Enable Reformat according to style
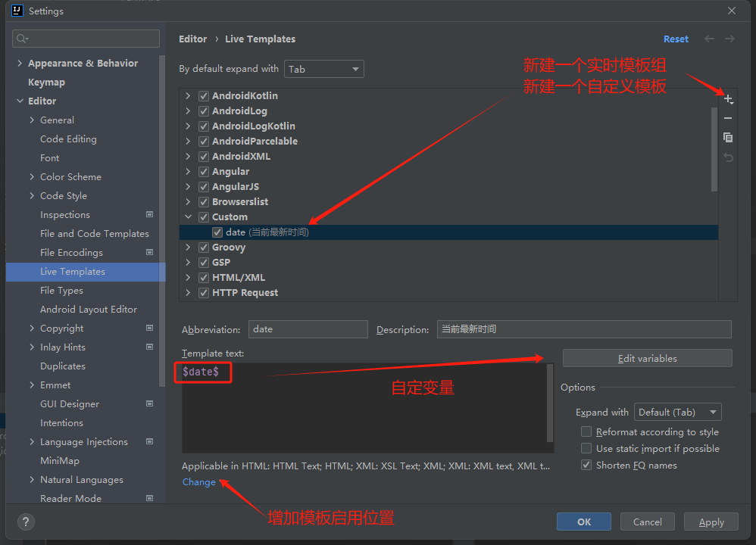 pos(586,431)
